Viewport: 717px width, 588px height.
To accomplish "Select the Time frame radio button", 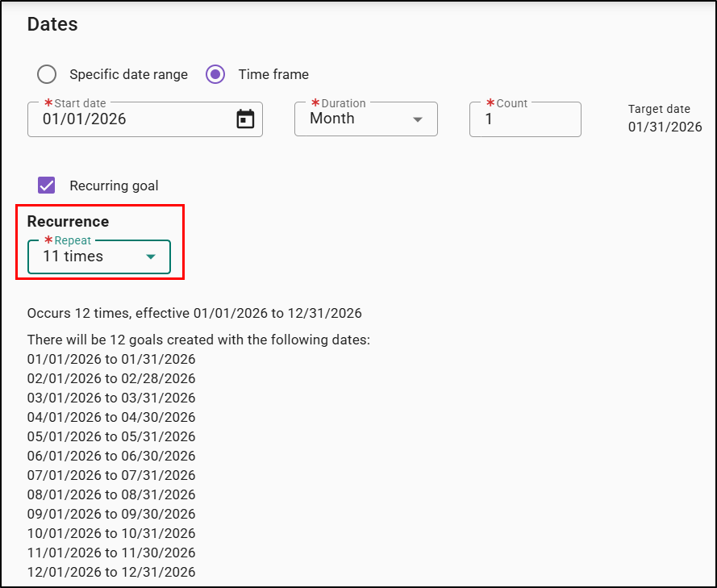I will tap(215, 74).
